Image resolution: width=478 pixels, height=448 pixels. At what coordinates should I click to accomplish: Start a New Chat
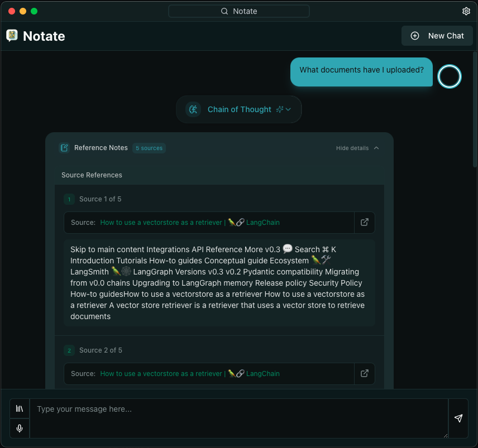(x=437, y=36)
